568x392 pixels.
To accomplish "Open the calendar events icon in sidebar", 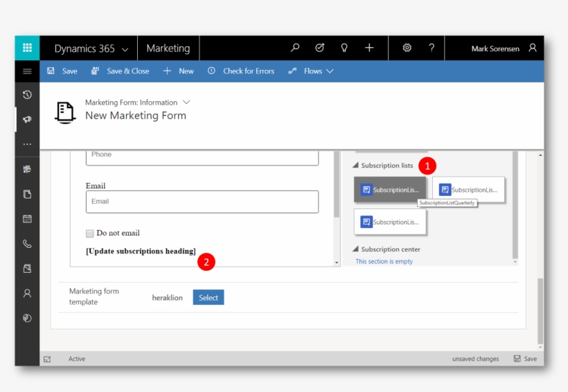I will (27, 219).
